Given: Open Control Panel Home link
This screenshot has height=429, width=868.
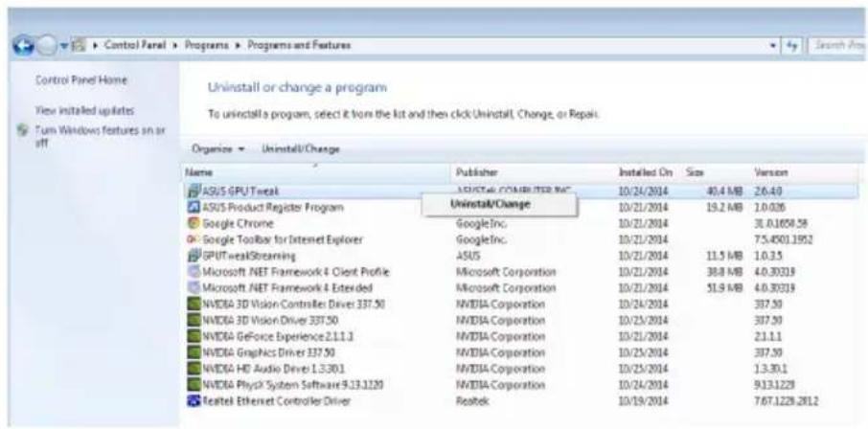Looking at the screenshot, I should [x=80, y=80].
